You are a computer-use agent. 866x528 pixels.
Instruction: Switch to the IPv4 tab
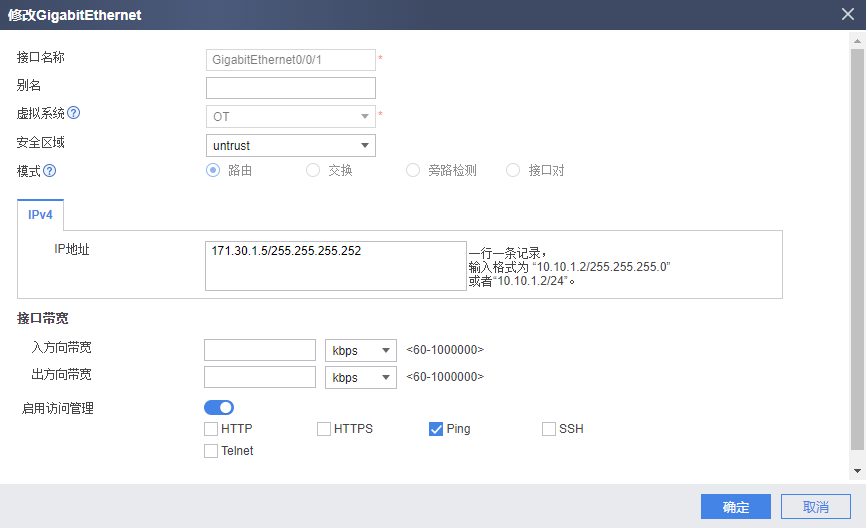pos(41,215)
